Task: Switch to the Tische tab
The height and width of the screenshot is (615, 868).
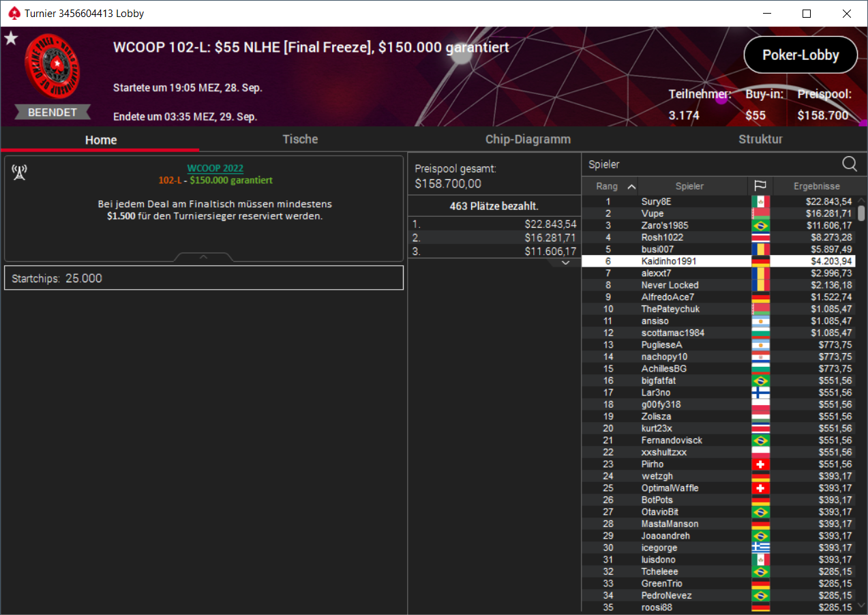Action: coord(301,139)
